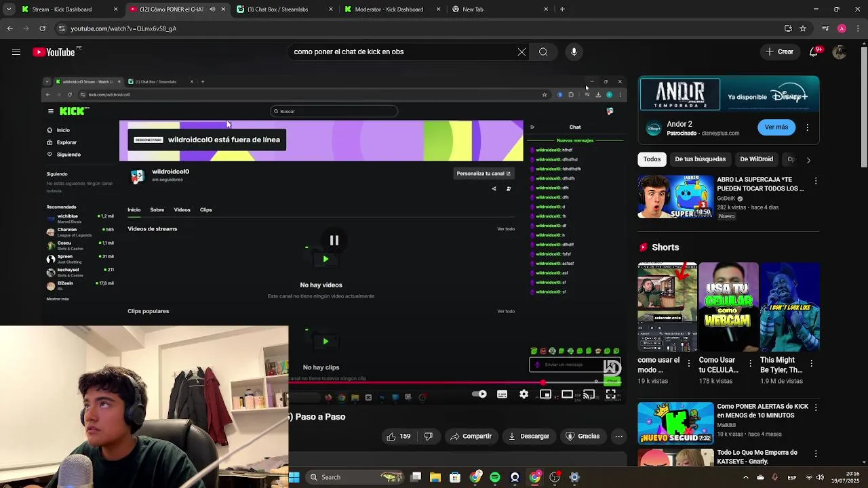Open more actions menu below video
This screenshot has height=488, width=868.
point(618,436)
